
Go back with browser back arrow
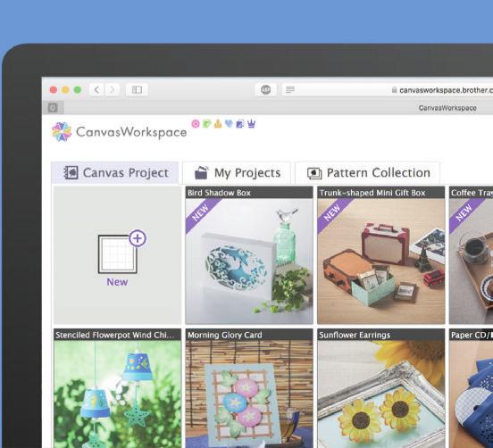(96, 90)
